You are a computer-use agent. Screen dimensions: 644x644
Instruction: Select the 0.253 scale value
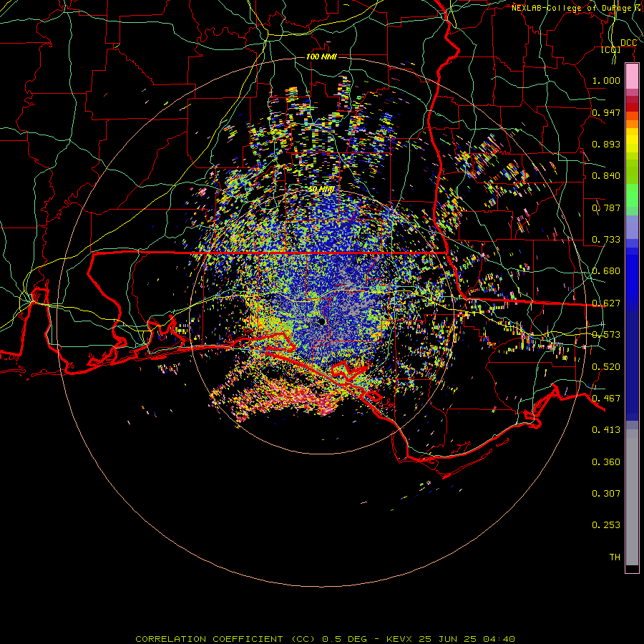606,525
